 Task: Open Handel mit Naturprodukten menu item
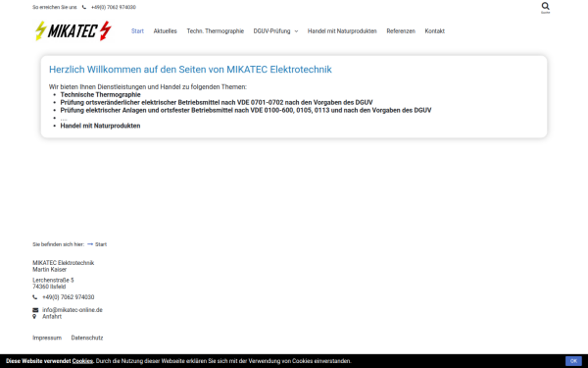342,31
